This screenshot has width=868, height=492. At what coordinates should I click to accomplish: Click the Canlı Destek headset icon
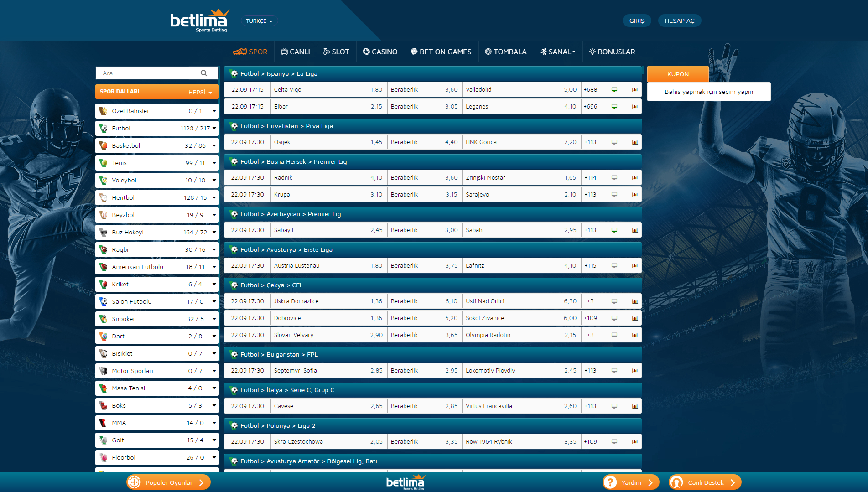[676, 482]
